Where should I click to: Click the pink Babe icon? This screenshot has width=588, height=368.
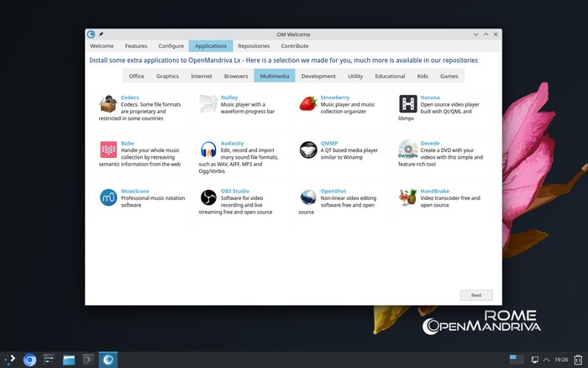click(x=108, y=150)
